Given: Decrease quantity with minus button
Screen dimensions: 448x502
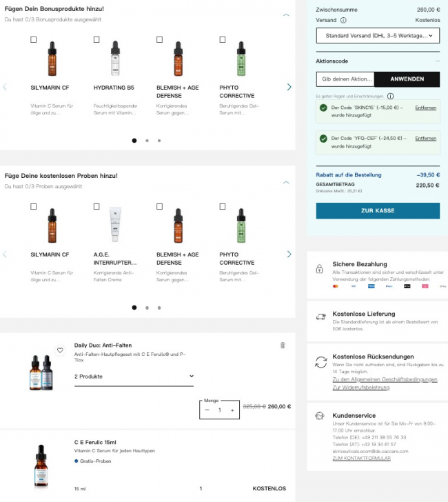Looking at the screenshot, I should point(207,410).
